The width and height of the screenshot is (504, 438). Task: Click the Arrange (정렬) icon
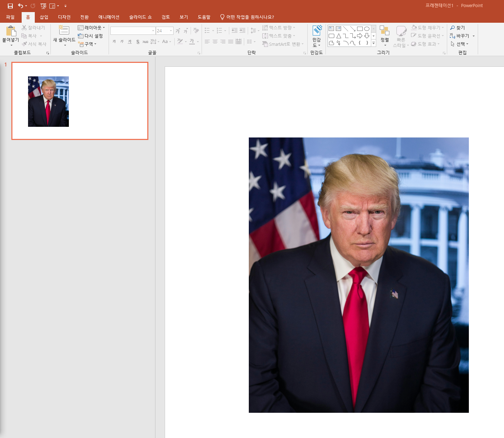[385, 31]
